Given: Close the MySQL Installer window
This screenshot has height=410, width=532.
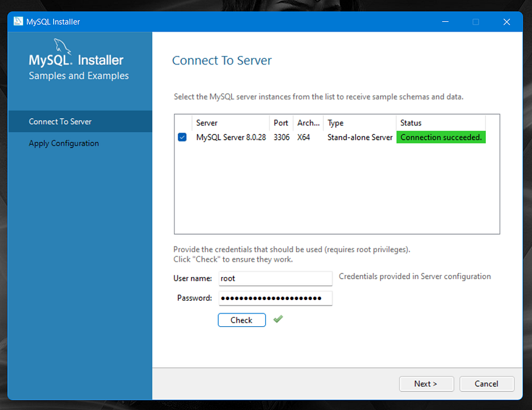Looking at the screenshot, I should pyautogui.click(x=506, y=22).
